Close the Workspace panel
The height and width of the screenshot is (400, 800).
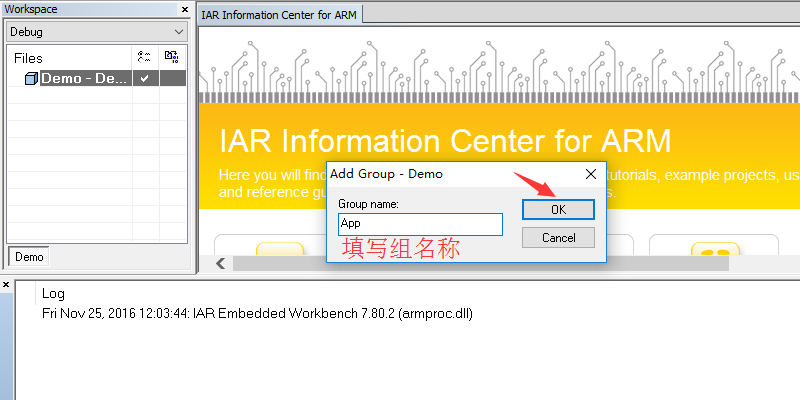185,9
